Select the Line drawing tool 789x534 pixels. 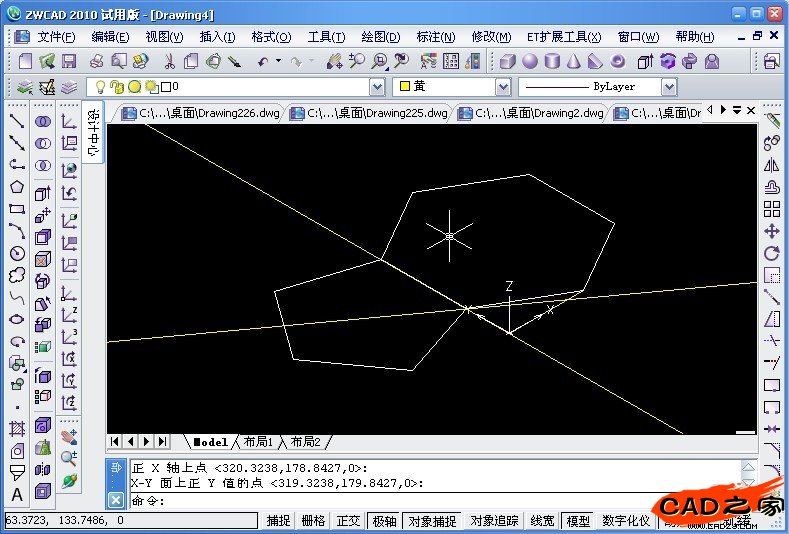coord(17,121)
